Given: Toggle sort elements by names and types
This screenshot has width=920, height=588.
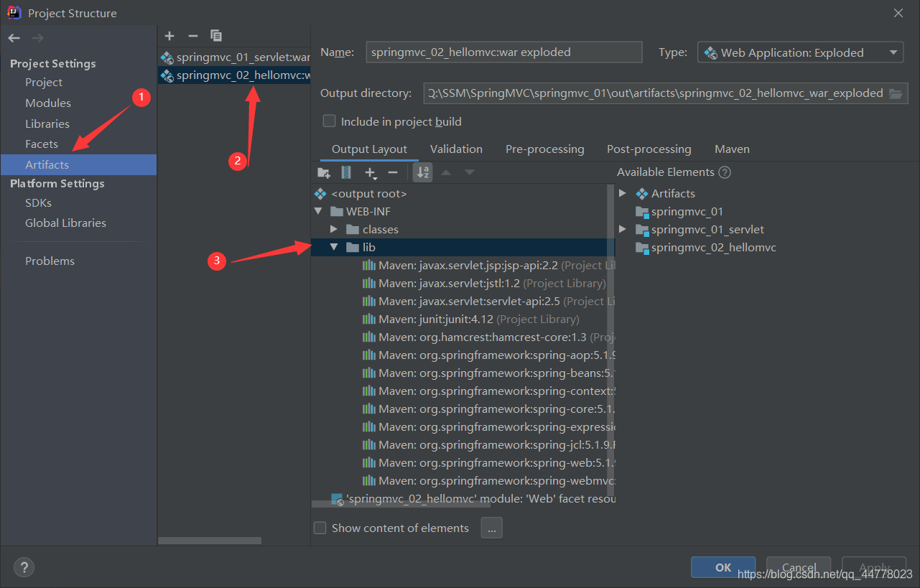Looking at the screenshot, I should click(423, 172).
